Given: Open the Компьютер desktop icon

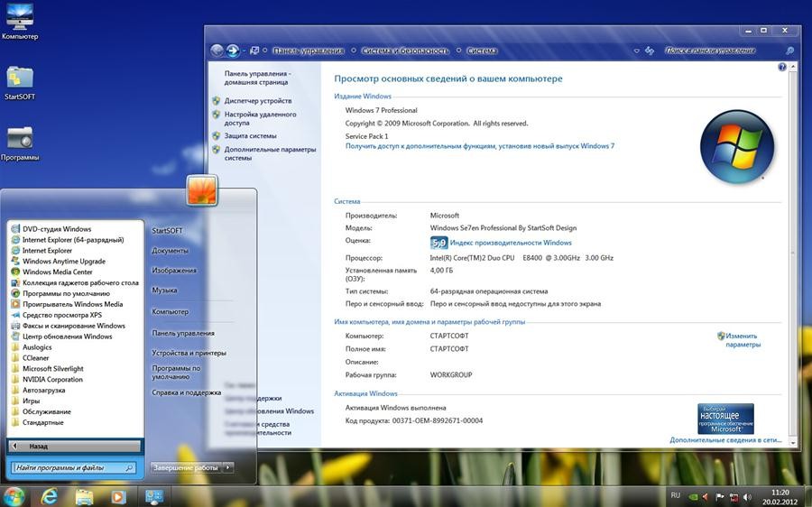Looking at the screenshot, I should [20, 21].
